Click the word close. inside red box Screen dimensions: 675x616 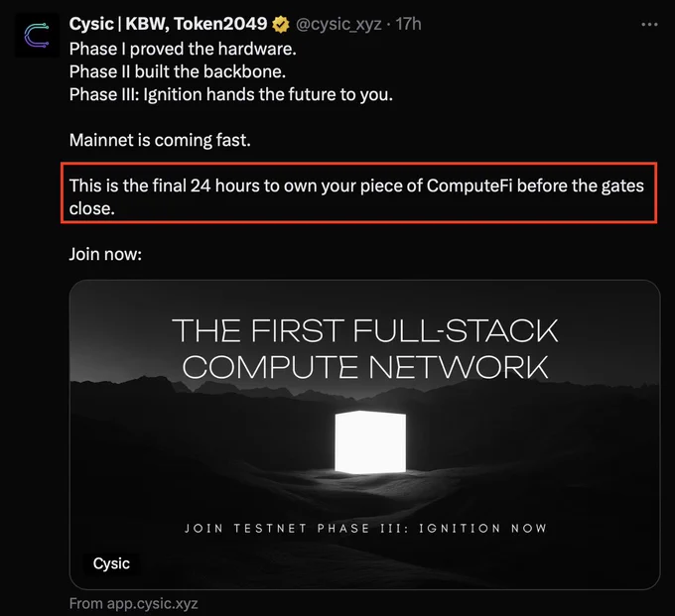click(92, 208)
